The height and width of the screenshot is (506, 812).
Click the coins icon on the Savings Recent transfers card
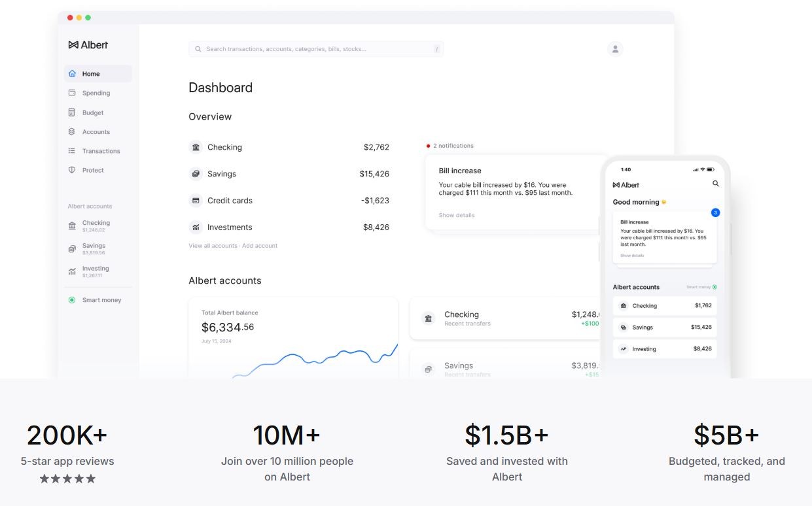point(429,369)
